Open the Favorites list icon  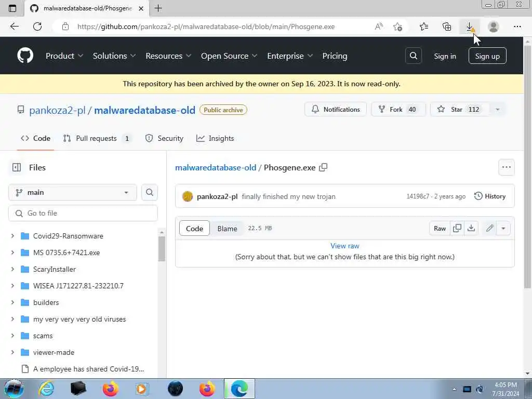click(424, 26)
